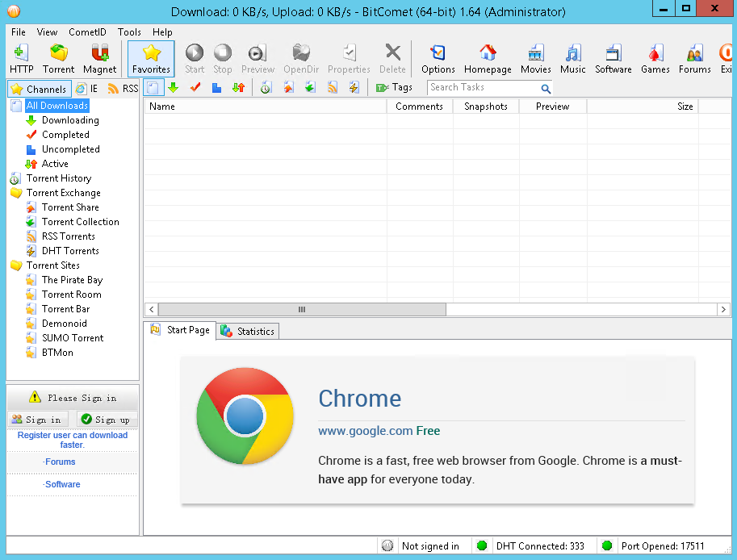
Task: Click the Sign in button
Action: (x=38, y=420)
